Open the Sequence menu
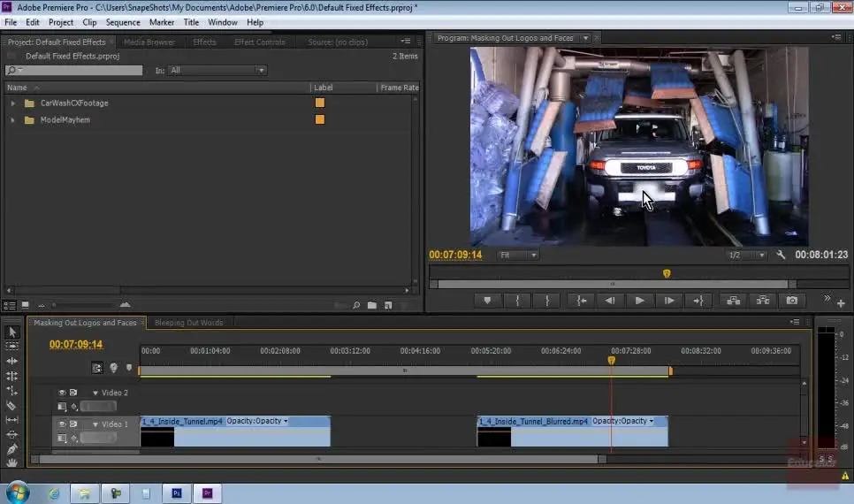The width and height of the screenshot is (854, 504). coord(122,22)
